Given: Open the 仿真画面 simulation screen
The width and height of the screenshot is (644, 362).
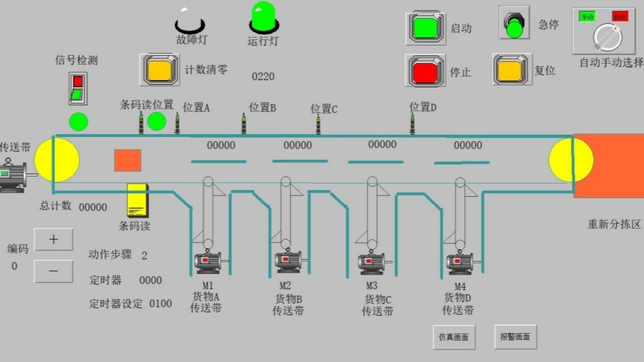Looking at the screenshot, I should [x=453, y=336].
